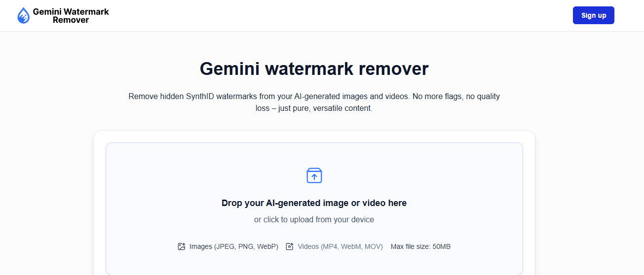Select "or click to upload from your device"

(x=314, y=220)
